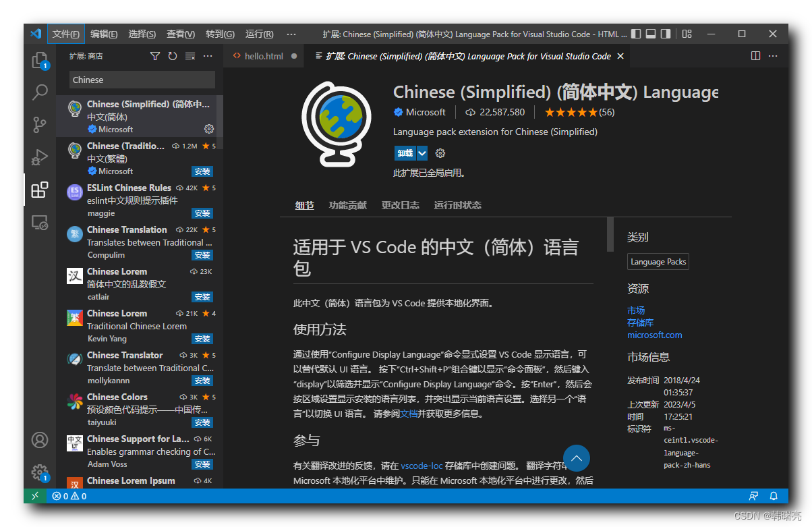This screenshot has width=812, height=527.
Task: Click the Language Packs category tag
Action: click(x=658, y=262)
